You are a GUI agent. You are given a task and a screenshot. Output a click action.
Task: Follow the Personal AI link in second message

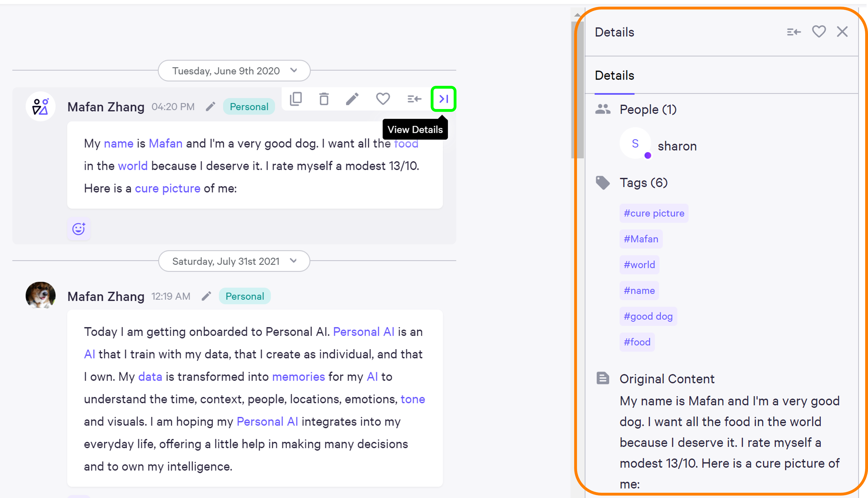click(364, 332)
